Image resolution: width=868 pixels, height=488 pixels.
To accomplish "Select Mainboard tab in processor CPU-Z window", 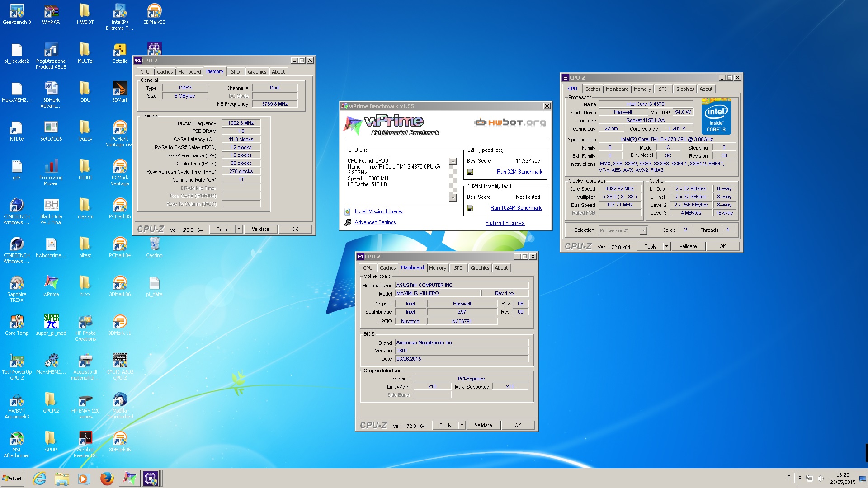I will 617,89.
